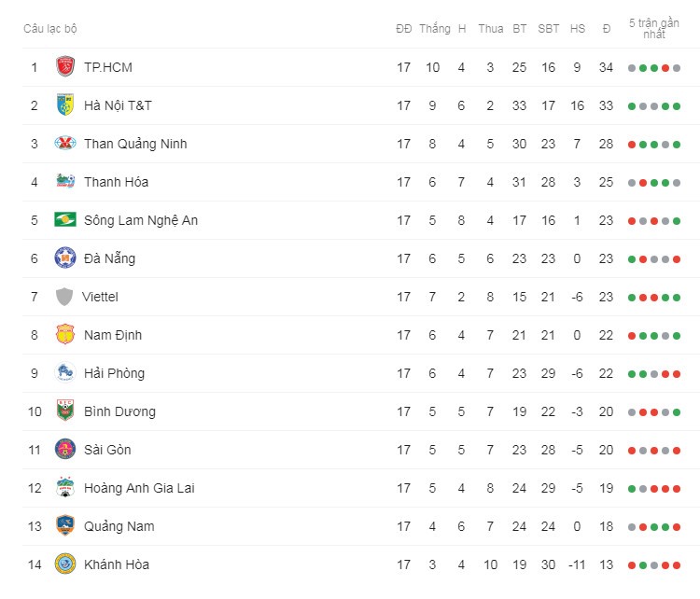This screenshot has height=599, width=700.
Task: Click the Đà Nẵng club crest
Action: (65, 258)
